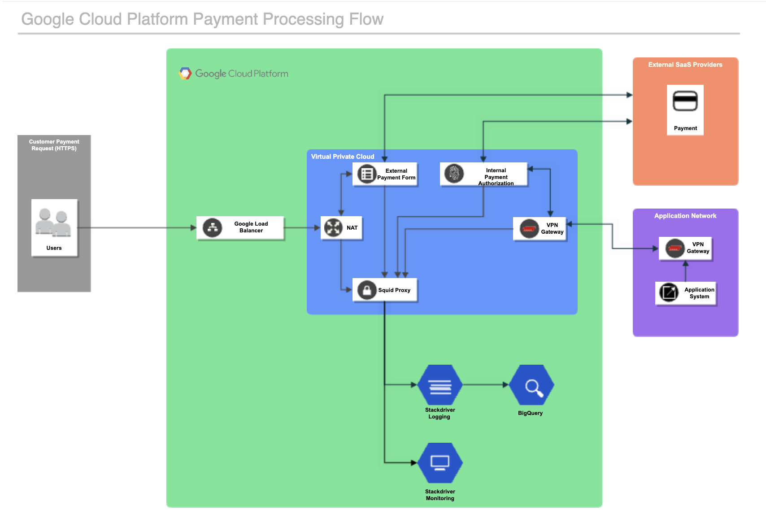Click VPN Gateway icon in Application Network
Screen dimensions: 766x532
(x=675, y=248)
